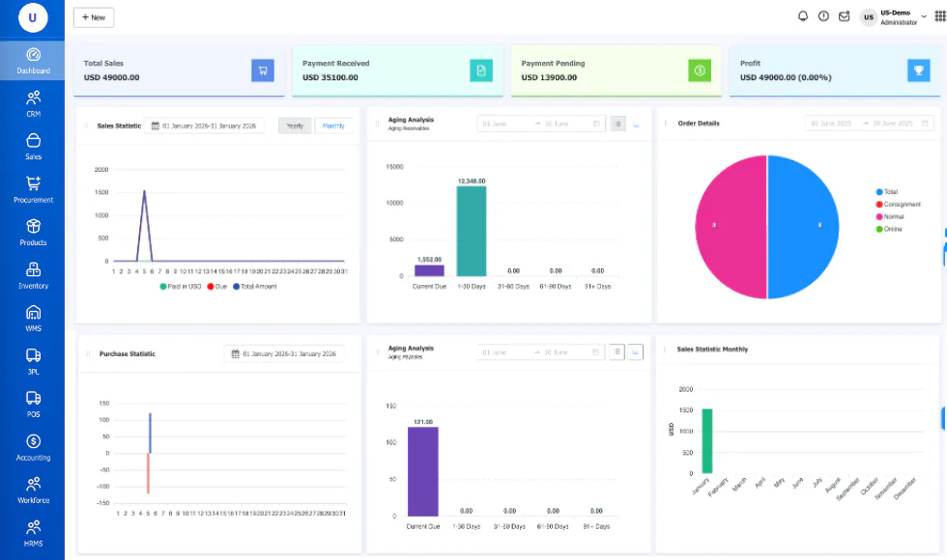Expand the US-Demo account dropdown
Viewport: 947px width, 560px height.
(x=924, y=16)
